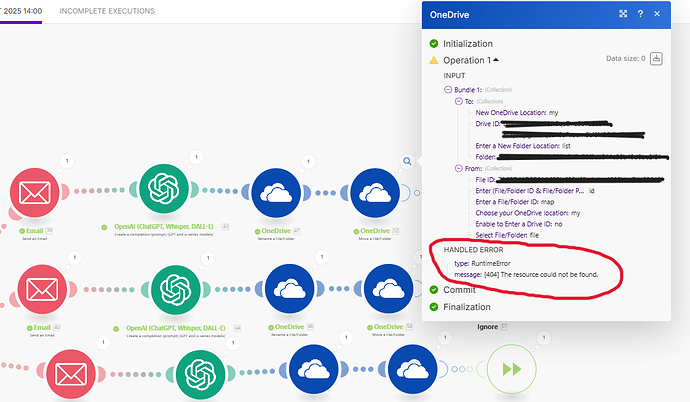The width and height of the screenshot is (690, 402).
Task: Select the New OneDrive Location: my row
Action: point(517,113)
